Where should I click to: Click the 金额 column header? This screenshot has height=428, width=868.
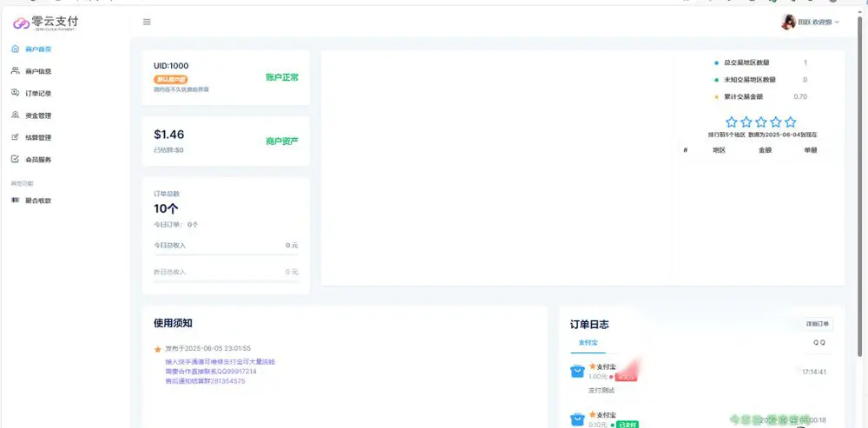pos(765,150)
